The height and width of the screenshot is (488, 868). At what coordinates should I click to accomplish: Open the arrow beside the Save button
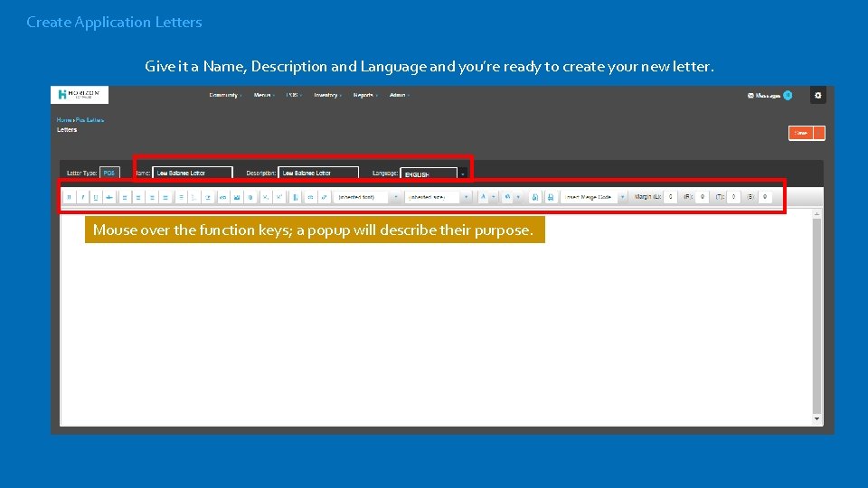pos(819,134)
